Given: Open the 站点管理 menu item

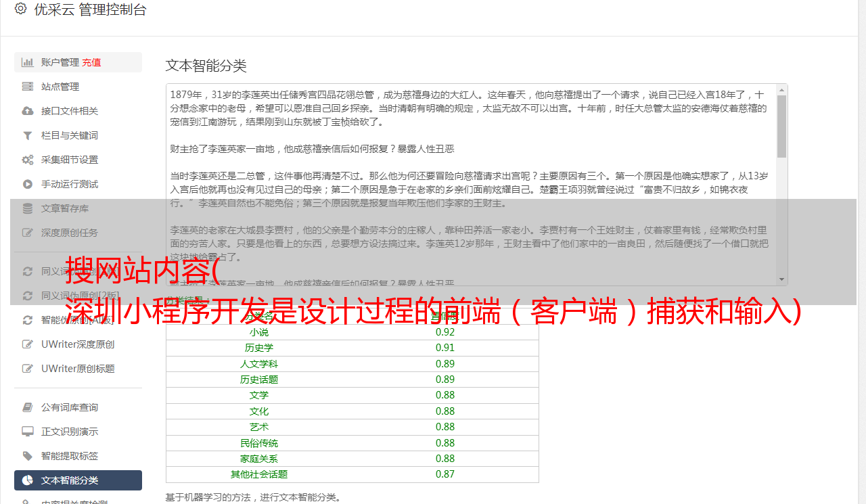Looking at the screenshot, I should click(x=60, y=87).
